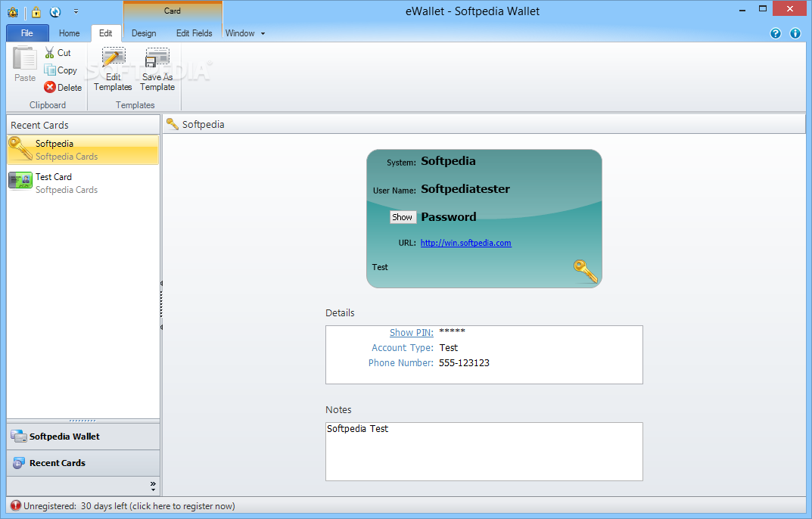Click the Account Type value Test

[x=449, y=348]
